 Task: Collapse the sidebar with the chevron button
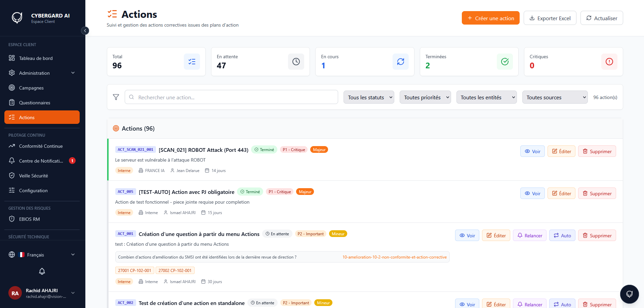click(x=85, y=31)
